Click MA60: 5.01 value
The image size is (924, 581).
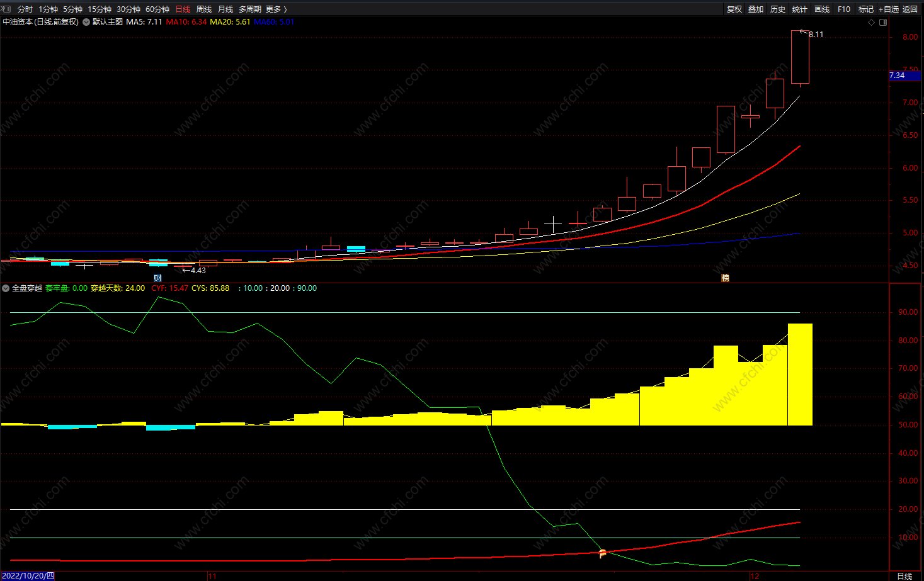point(274,22)
